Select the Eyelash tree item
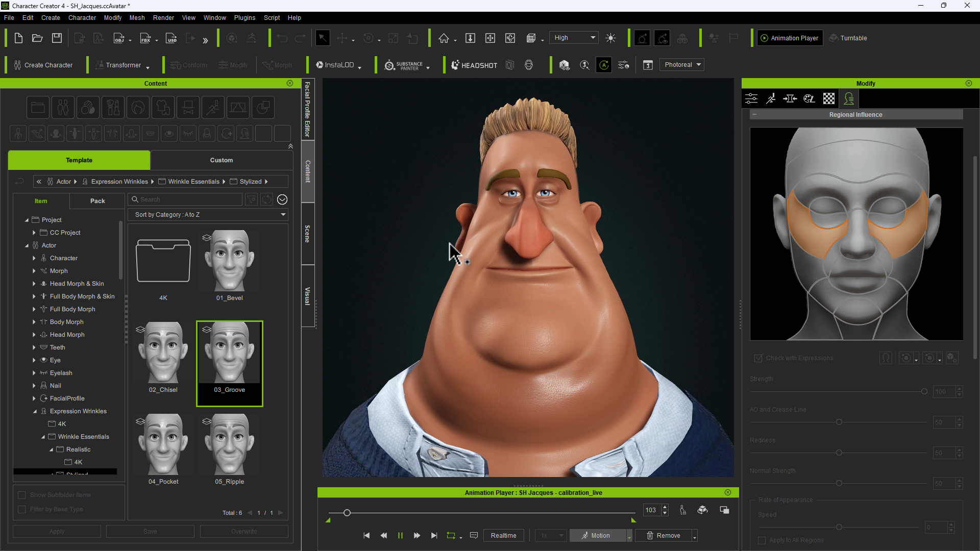The height and width of the screenshot is (551, 980). (61, 373)
